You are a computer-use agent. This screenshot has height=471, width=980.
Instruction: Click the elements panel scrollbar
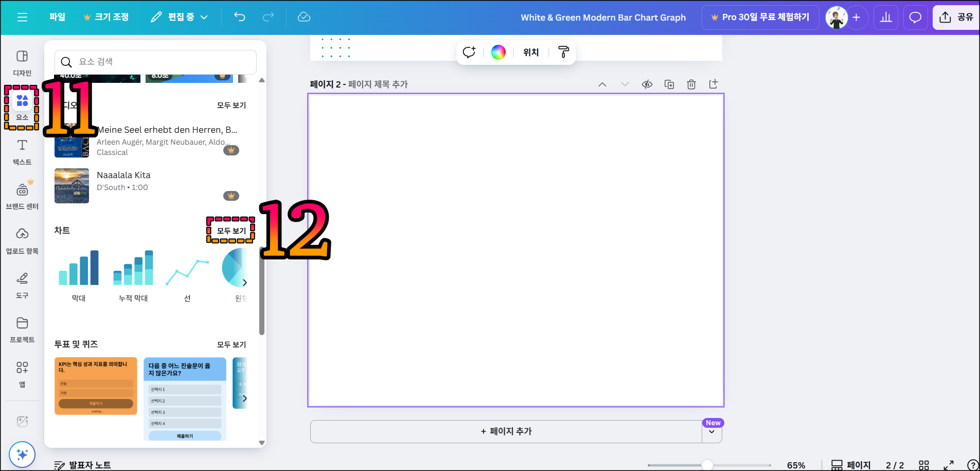coord(262,291)
